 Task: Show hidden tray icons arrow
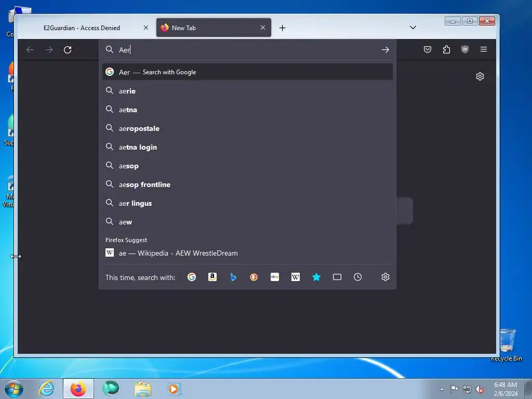[442, 389]
